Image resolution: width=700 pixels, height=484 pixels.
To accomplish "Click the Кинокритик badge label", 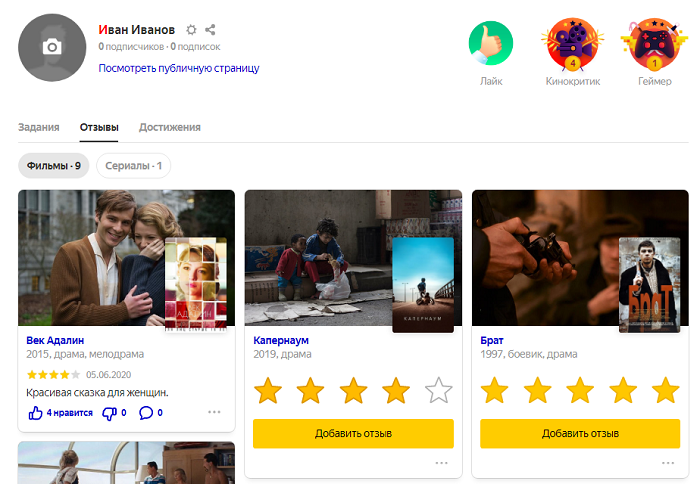I will coord(573,81).
